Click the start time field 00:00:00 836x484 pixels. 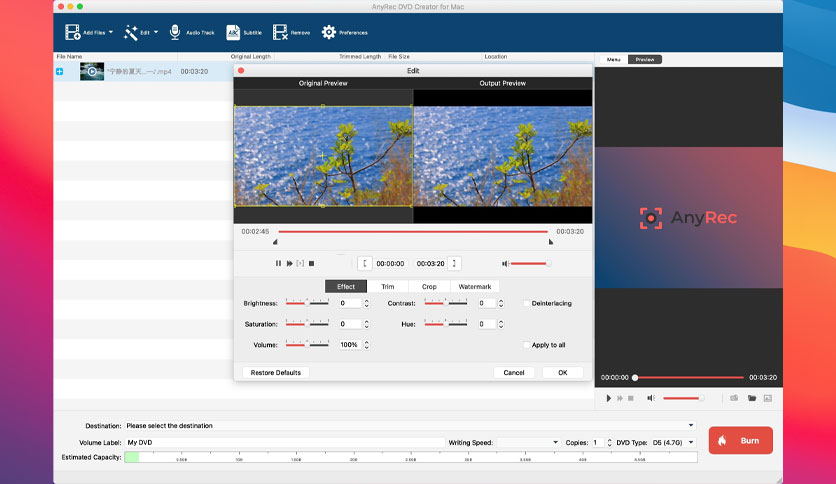390,263
